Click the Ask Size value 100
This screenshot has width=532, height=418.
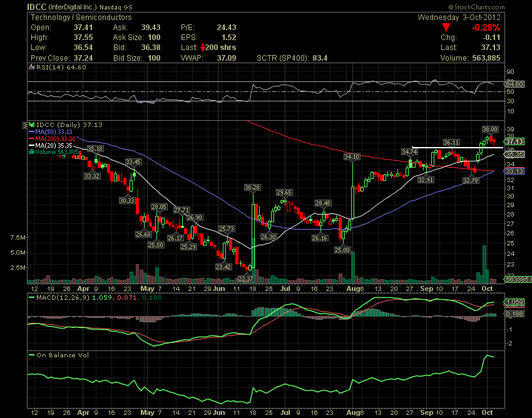click(x=154, y=38)
